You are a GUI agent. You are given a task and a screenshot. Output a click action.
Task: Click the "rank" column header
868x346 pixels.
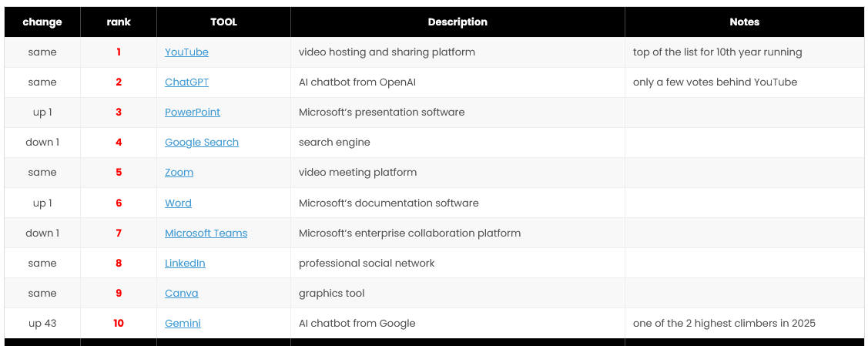click(x=119, y=22)
